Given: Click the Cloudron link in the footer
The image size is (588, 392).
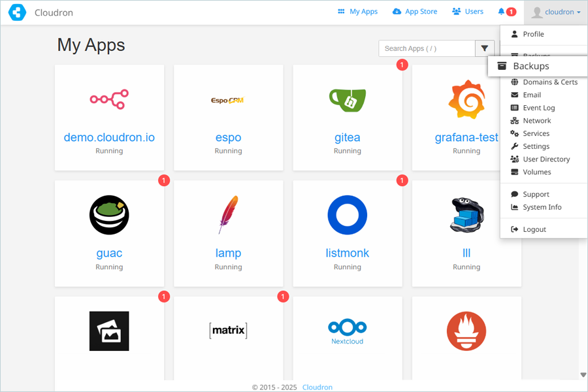Looking at the screenshot, I should click(x=318, y=387).
